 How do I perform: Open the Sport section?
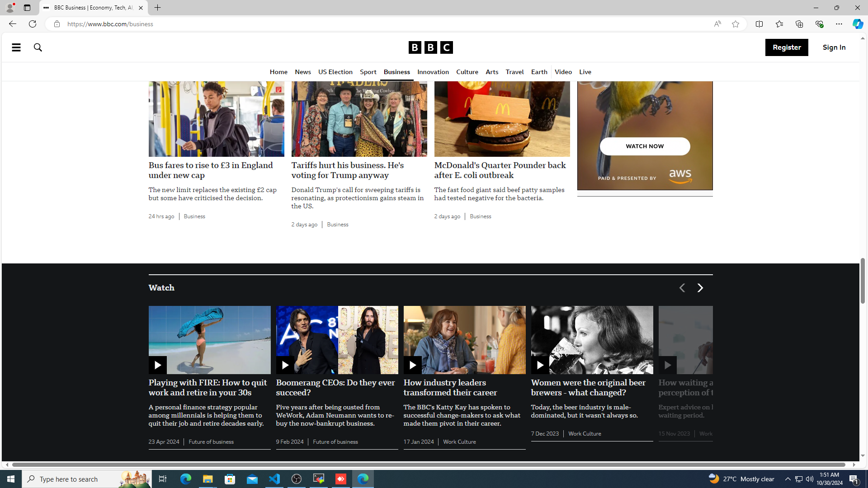click(368, 72)
